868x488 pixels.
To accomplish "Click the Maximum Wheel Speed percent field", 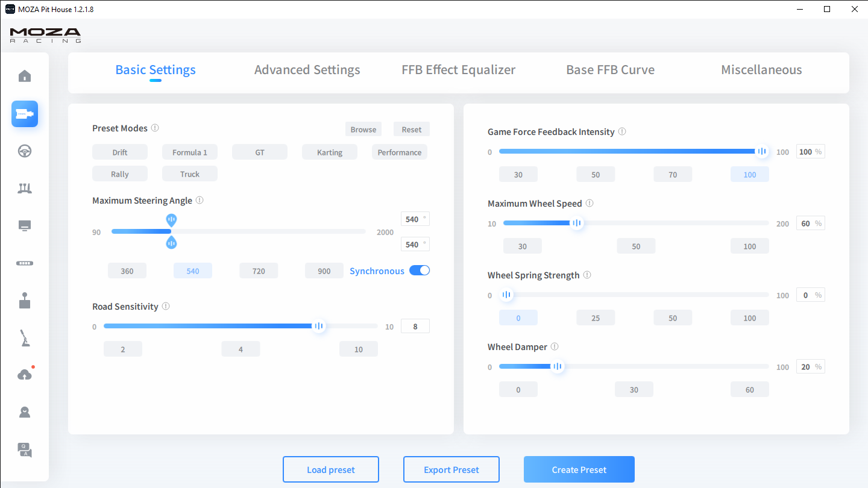I will [811, 223].
